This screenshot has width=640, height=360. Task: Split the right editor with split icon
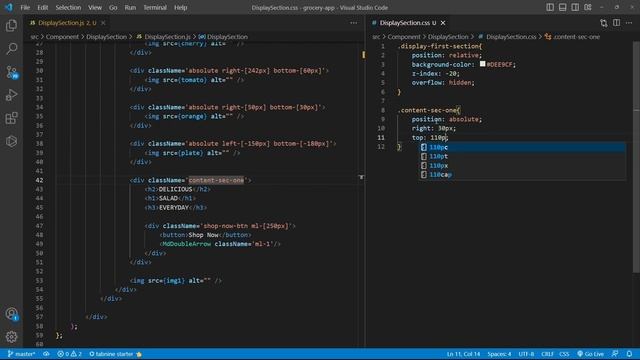[616, 23]
